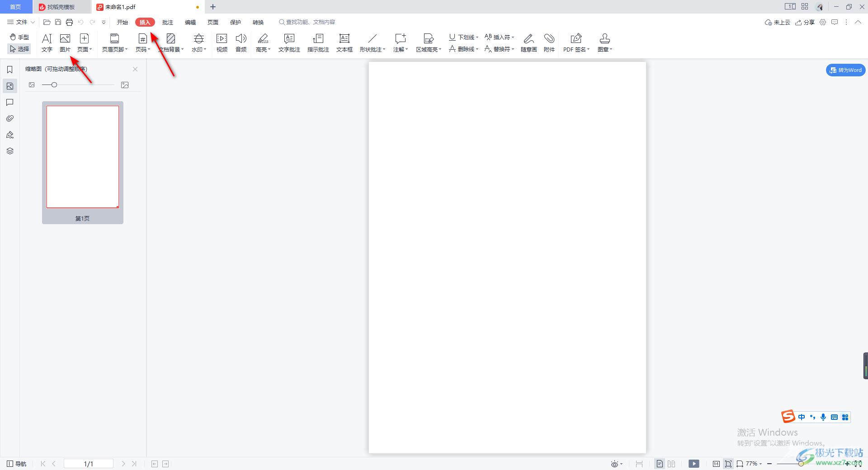Open shape annotation (形状批注) options

tap(373, 43)
